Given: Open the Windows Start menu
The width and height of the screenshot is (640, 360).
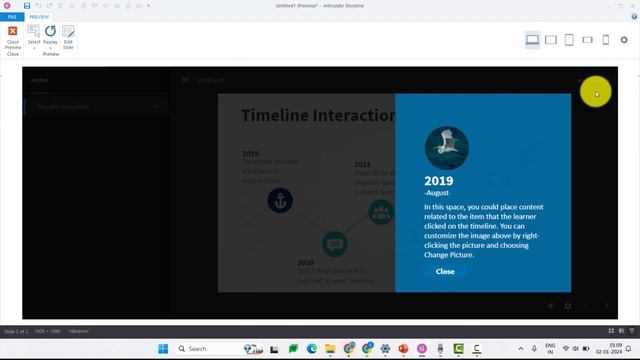Looking at the screenshot, I should [x=163, y=349].
